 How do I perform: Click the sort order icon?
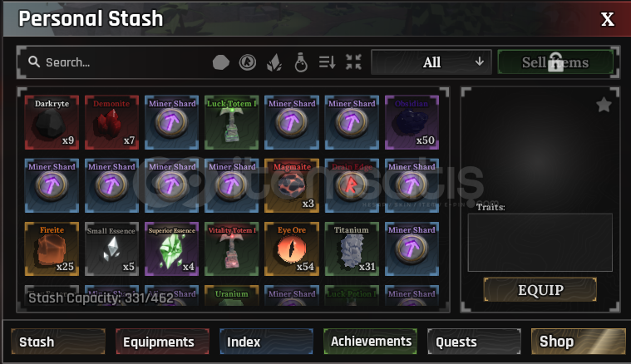click(328, 62)
